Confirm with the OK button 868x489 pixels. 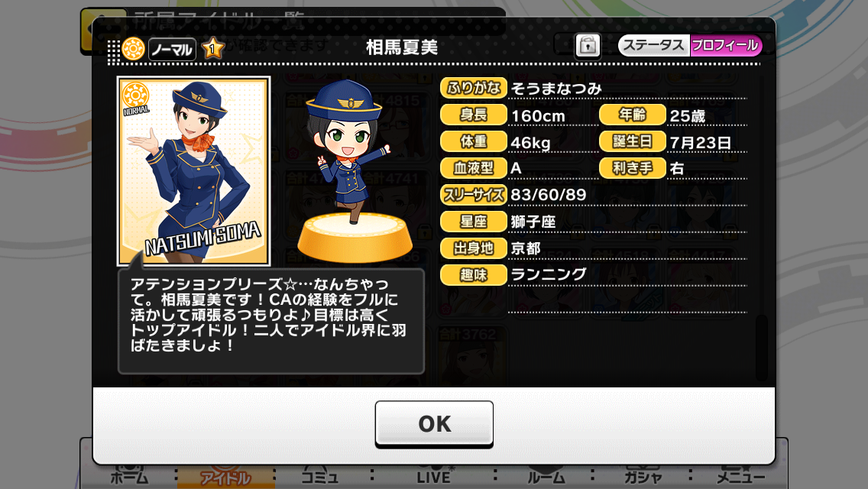click(434, 423)
